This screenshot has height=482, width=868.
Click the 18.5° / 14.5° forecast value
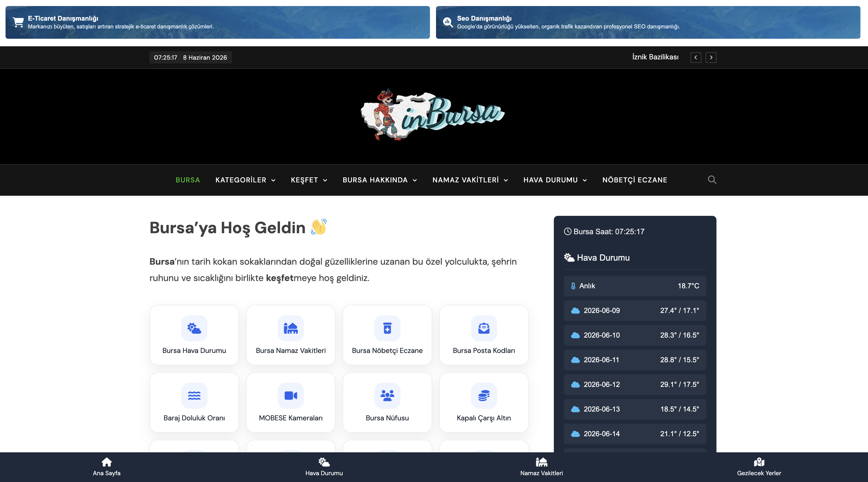(679, 409)
